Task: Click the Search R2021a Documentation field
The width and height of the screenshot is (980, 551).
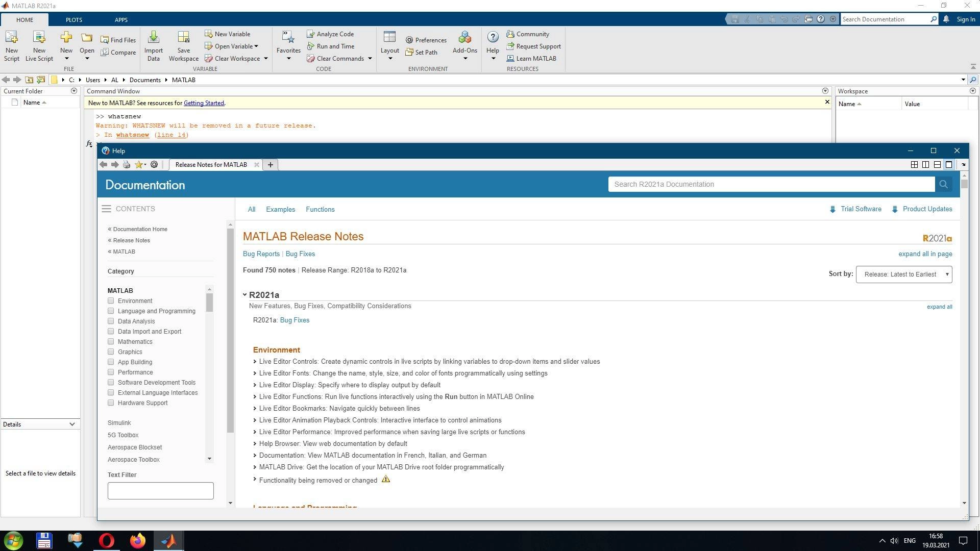Action: pos(771,184)
